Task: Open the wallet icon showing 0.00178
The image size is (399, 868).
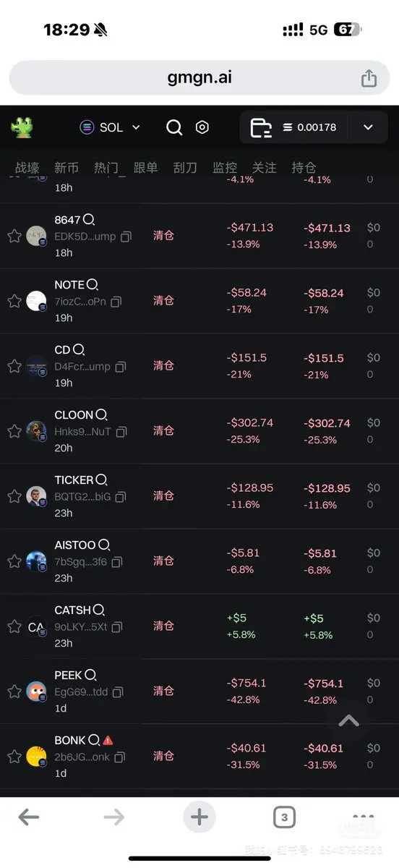Action: coord(260,128)
